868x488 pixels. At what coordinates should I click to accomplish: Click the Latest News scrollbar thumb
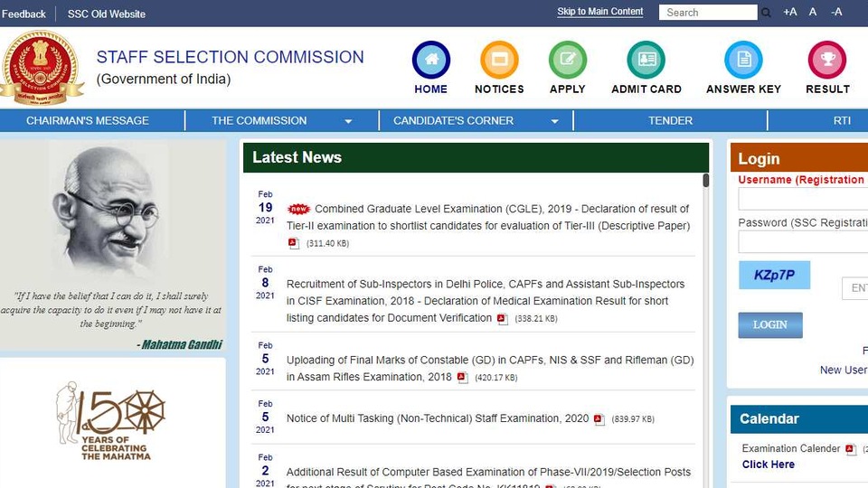click(706, 181)
